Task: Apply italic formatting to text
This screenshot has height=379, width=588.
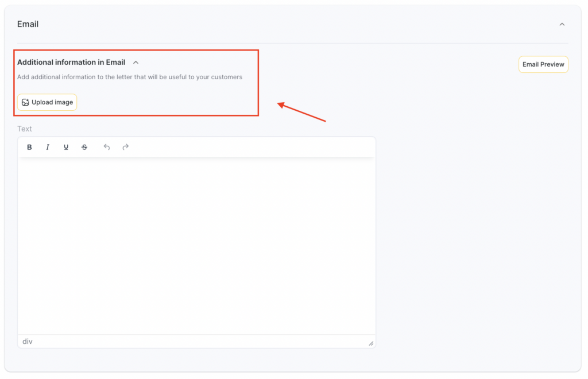Action: point(48,147)
